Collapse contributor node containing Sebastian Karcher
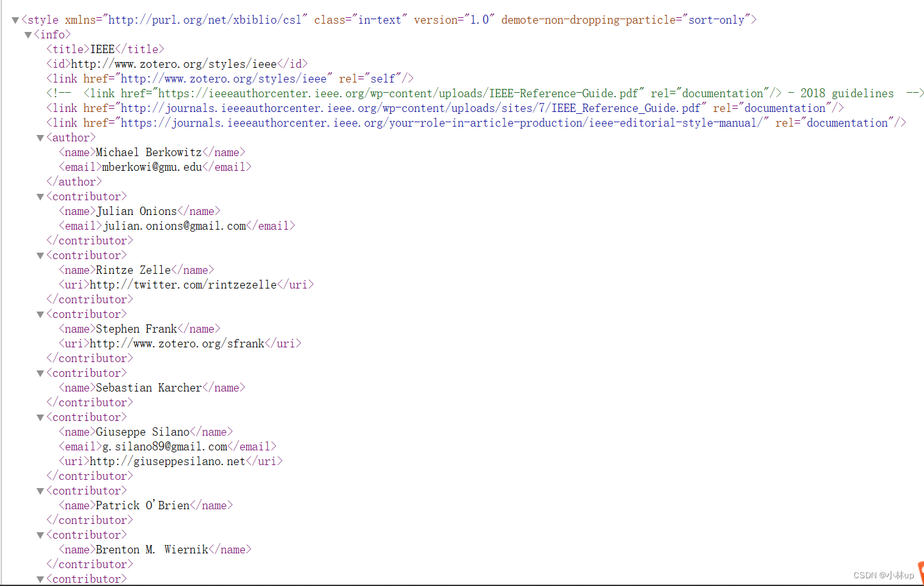 point(40,374)
